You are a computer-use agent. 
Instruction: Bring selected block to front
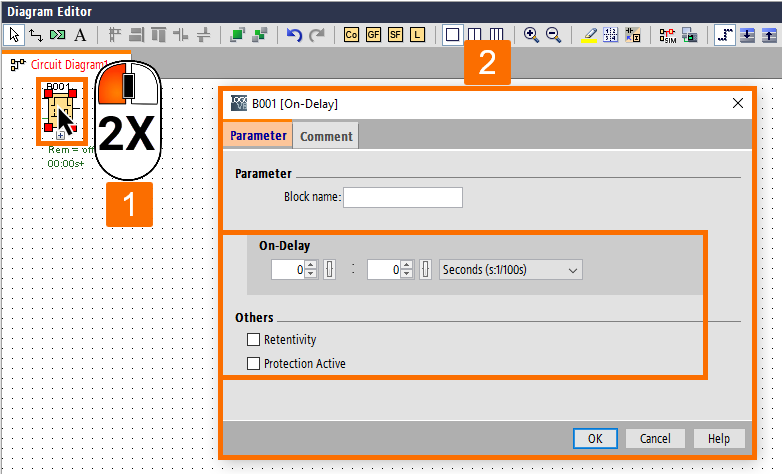[237, 35]
